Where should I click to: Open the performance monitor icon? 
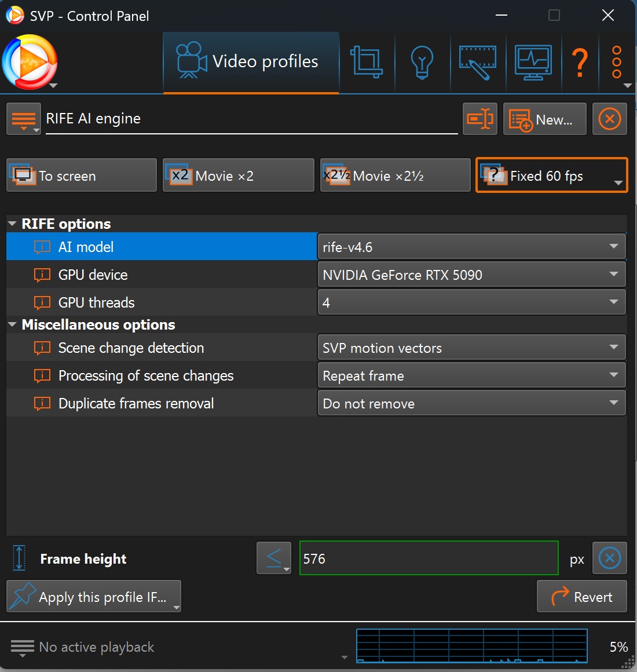(x=533, y=62)
